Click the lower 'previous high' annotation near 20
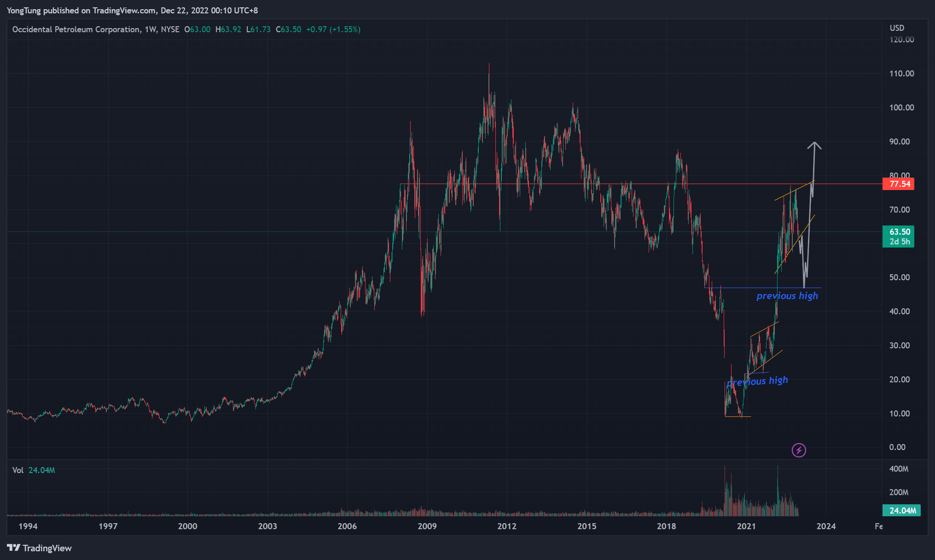The image size is (935, 560). click(757, 381)
